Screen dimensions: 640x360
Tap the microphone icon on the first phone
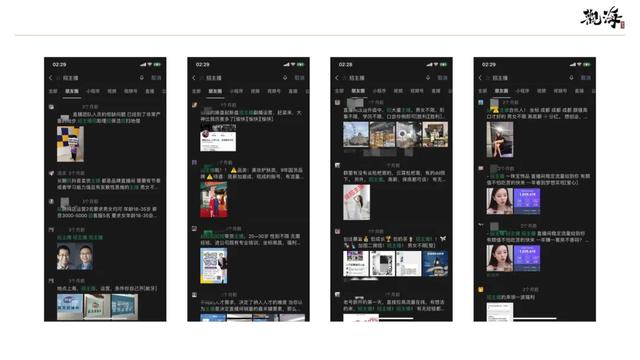[142, 78]
